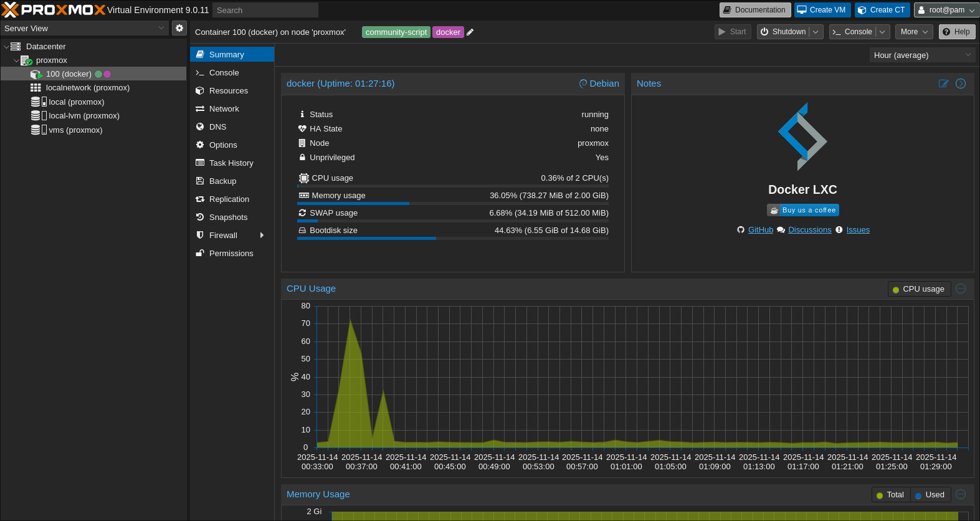Click the Help button

tap(957, 32)
